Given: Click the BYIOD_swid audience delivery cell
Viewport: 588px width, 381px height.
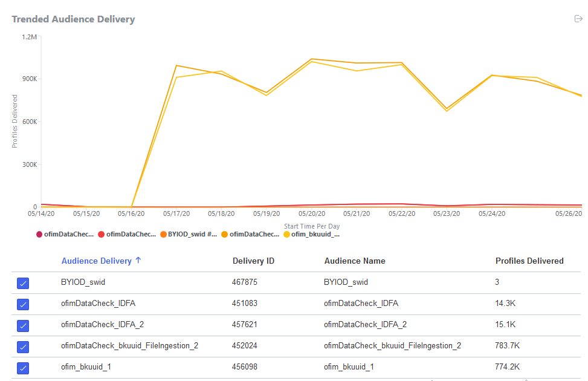Looking at the screenshot, I should point(83,282).
